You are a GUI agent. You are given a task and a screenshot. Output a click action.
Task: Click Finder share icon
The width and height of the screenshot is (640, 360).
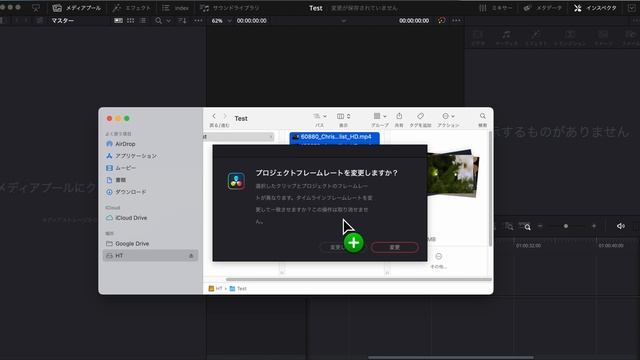point(399,116)
